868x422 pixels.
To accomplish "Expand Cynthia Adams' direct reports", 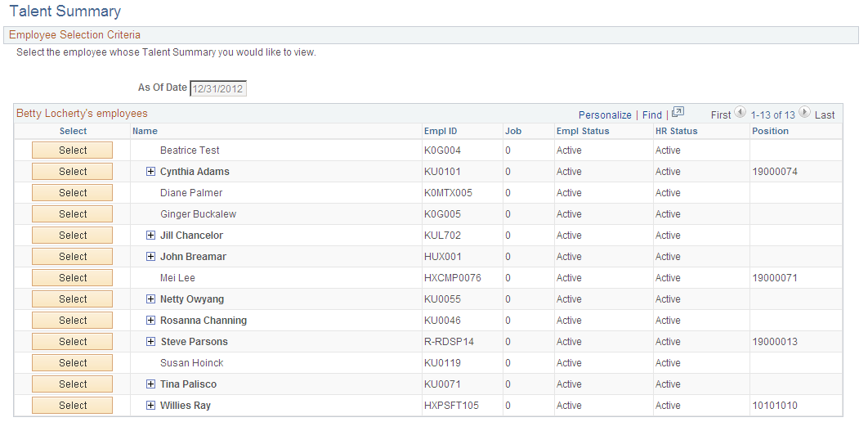I will point(150,172).
